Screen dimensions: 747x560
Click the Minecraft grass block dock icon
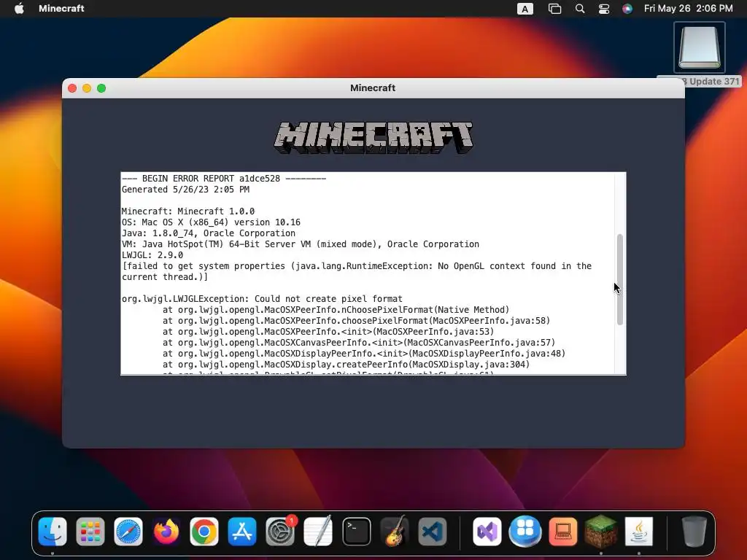click(601, 532)
